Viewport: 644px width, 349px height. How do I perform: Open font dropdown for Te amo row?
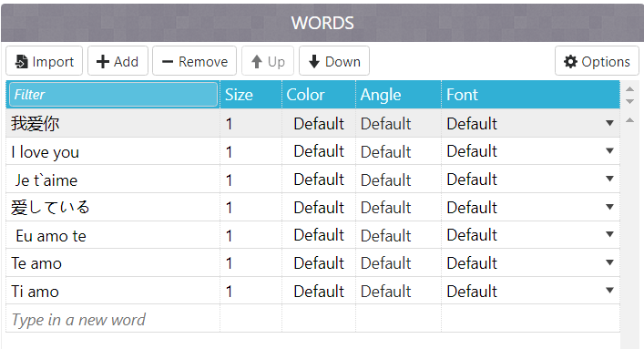click(x=610, y=262)
